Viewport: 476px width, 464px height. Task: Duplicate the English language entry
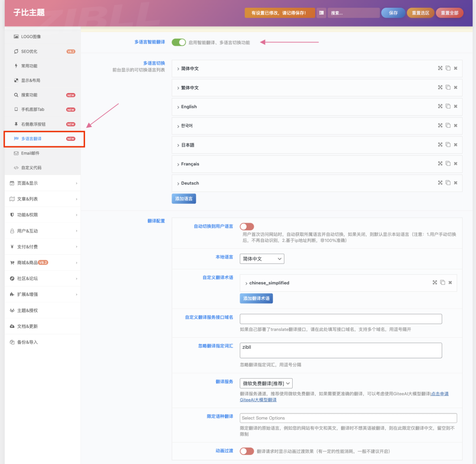coord(448,106)
